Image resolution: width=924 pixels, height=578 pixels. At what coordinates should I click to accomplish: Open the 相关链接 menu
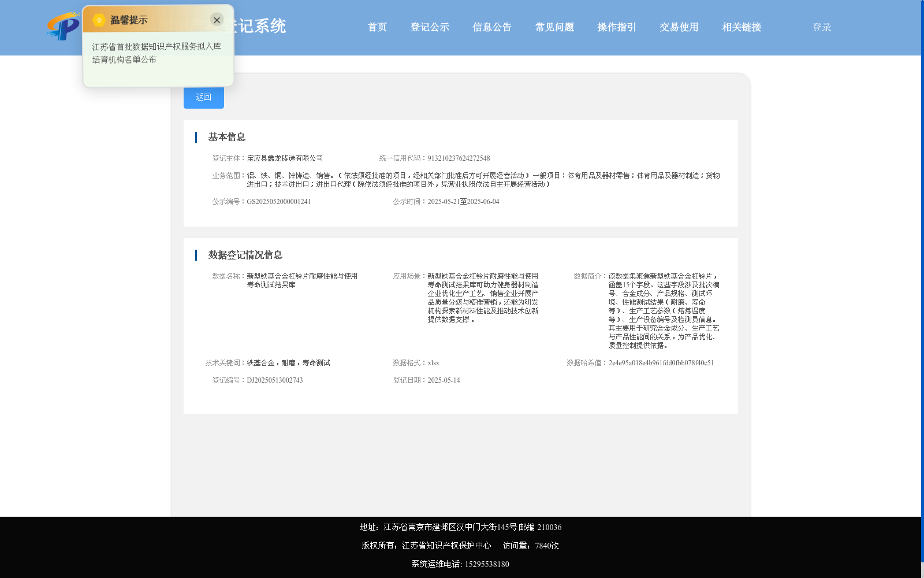click(742, 27)
